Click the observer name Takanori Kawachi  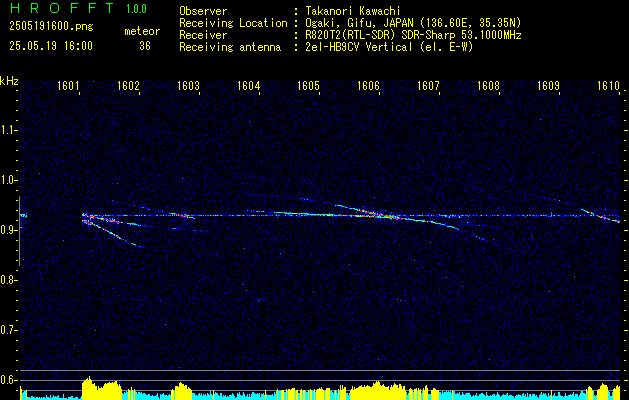click(x=353, y=11)
